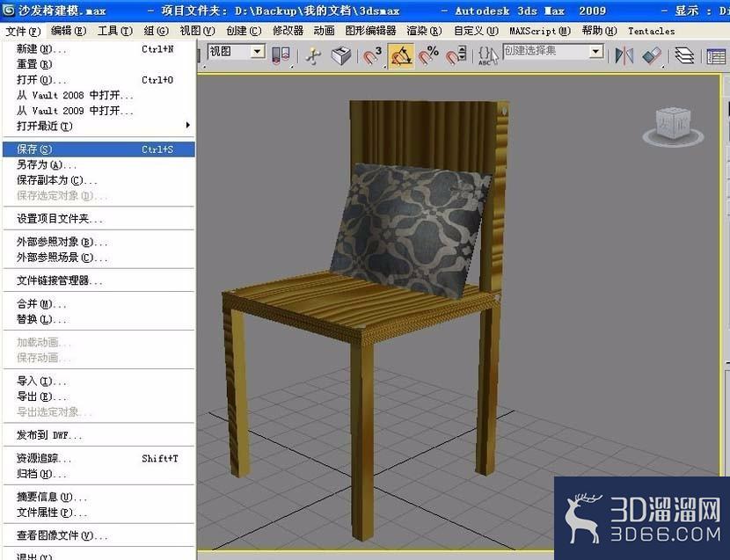Choose 导入(I) menu entry
Viewport: 730px width, 560px height.
click(x=99, y=381)
